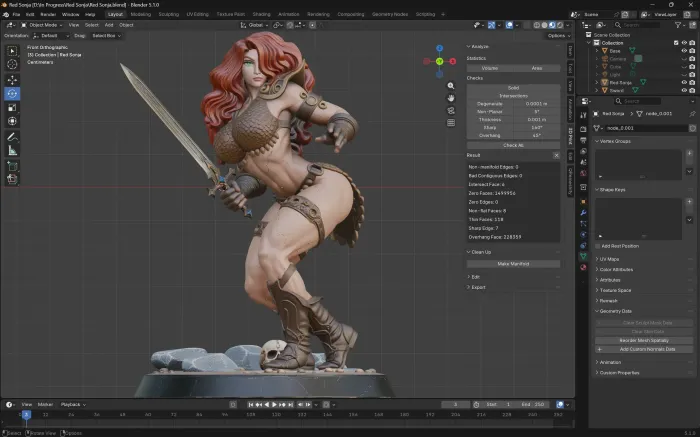This screenshot has width=700, height=437.
Task: Open Orientation Default dropdown
Action: point(51,36)
